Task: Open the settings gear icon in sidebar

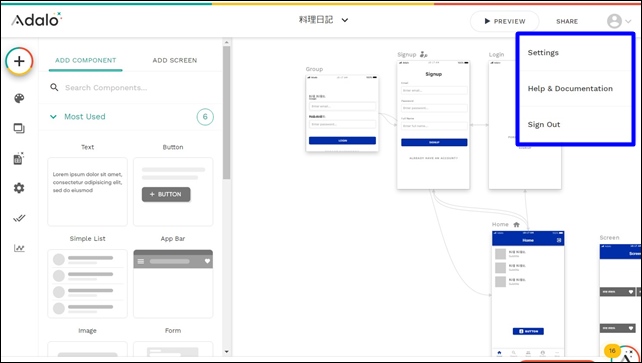Action: (19, 188)
